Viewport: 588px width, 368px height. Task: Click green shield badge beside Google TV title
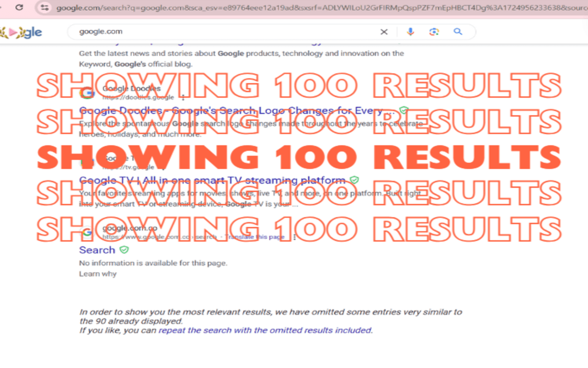(354, 180)
